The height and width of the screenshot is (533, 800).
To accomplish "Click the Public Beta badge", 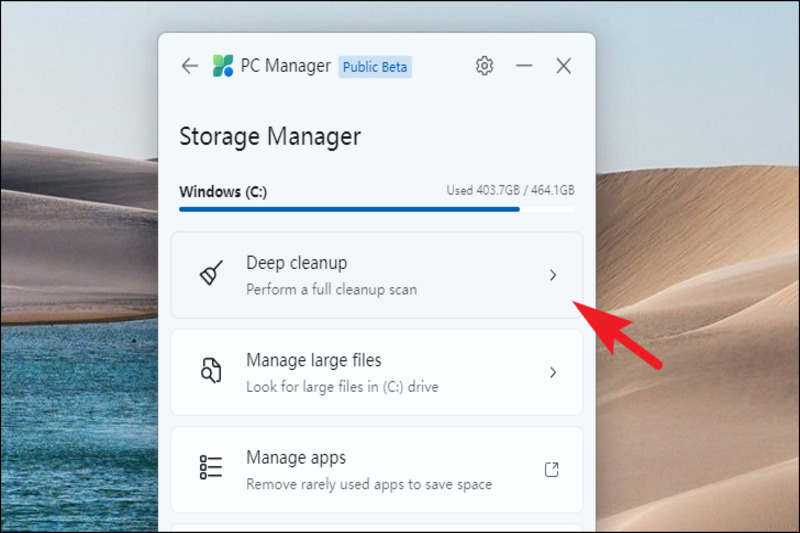I will coord(375,67).
